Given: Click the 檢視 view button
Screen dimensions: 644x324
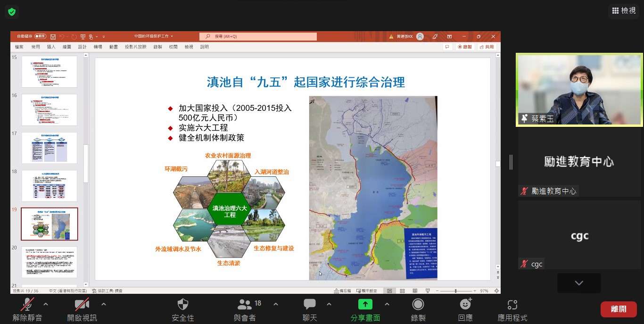Looking at the screenshot, I should pos(623,10).
